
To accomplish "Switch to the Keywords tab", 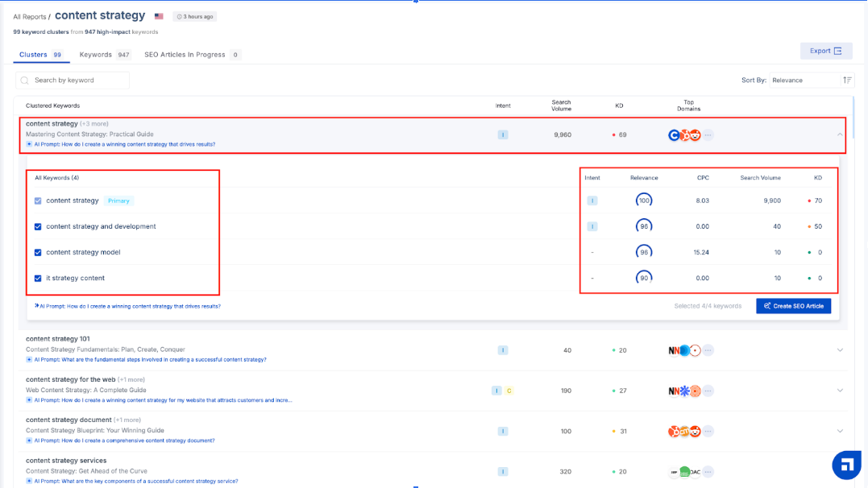I will (104, 55).
